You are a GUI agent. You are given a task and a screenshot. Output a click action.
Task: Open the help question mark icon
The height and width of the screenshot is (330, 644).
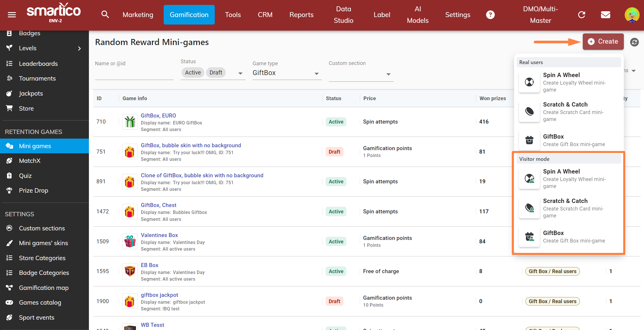tap(490, 15)
